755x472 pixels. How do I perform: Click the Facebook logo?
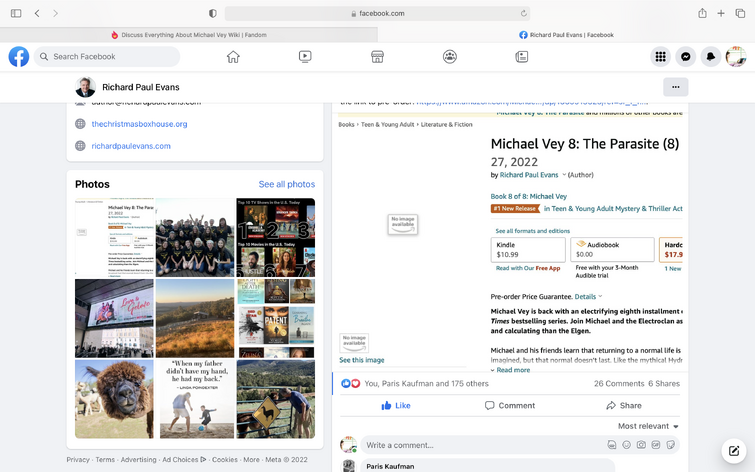pos(19,57)
